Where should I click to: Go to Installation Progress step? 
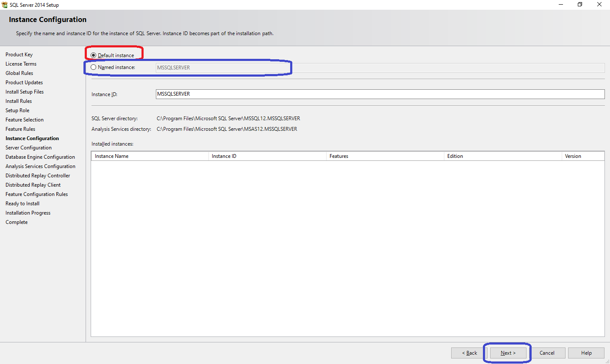pyautogui.click(x=28, y=213)
